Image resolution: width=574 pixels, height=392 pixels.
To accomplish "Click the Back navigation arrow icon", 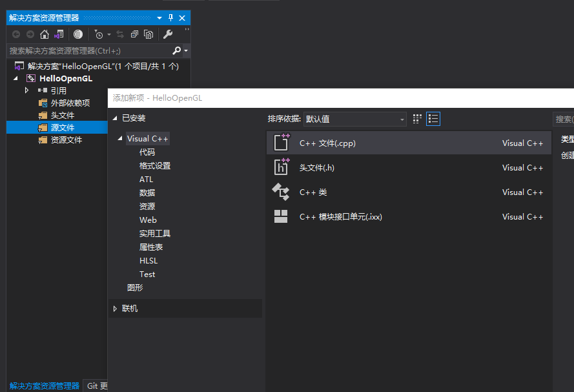I will pyautogui.click(x=16, y=34).
